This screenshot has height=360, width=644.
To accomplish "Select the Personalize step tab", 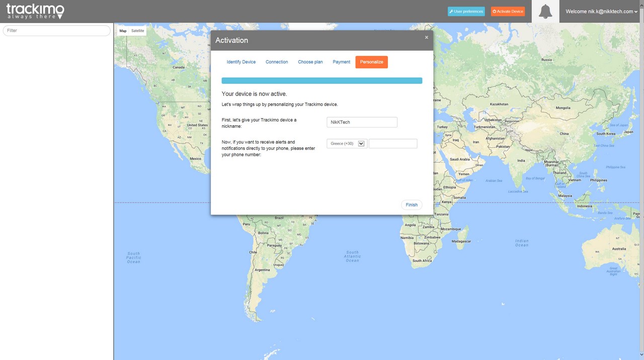I will click(x=371, y=62).
